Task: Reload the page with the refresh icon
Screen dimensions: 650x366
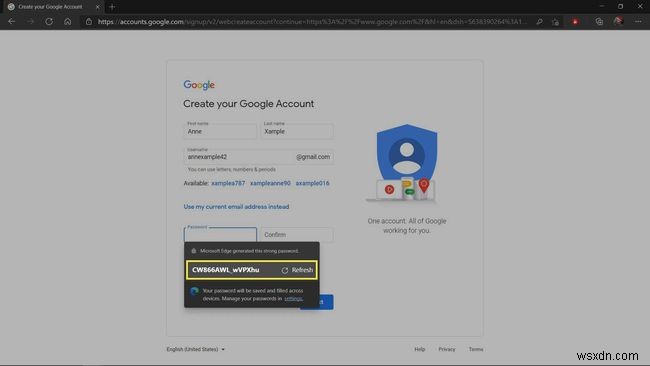Action: coord(49,22)
